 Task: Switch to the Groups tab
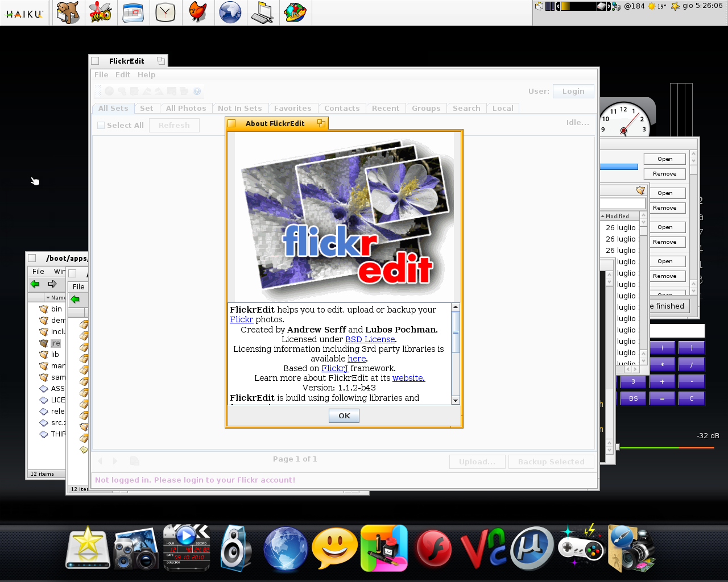point(426,108)
